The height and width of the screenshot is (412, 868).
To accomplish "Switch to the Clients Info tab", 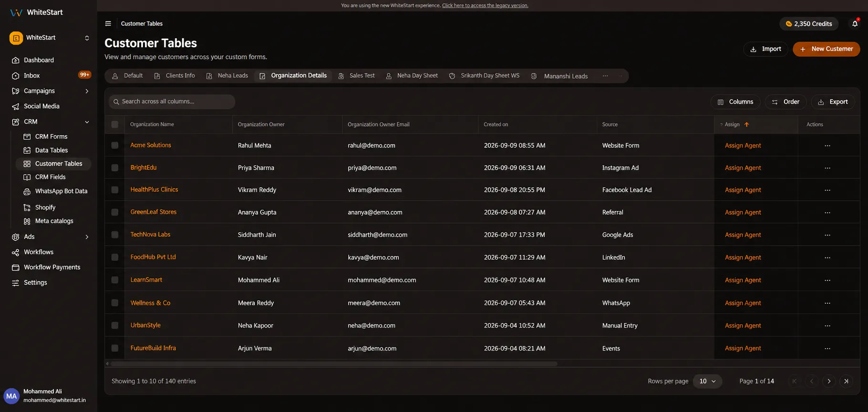I will pos(175,76).
